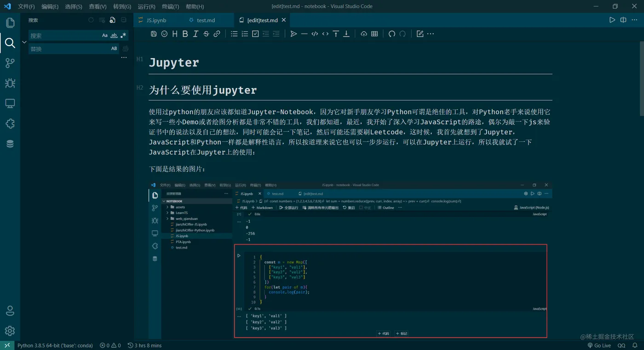Click the run triangle in editor title
The image size is (644, 350).
click(x=612, y=20)
